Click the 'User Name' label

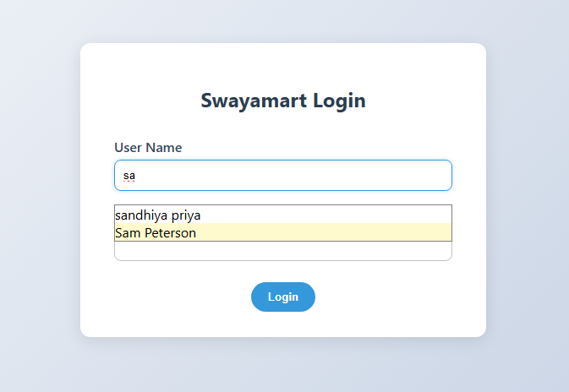pos(148,147)
